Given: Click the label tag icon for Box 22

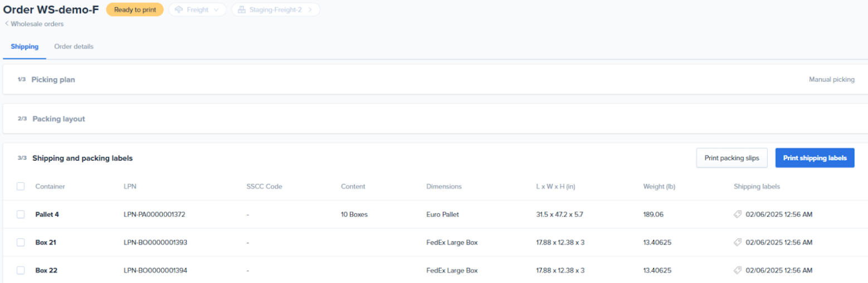Looking at the screenshot, I should [738, 270].
